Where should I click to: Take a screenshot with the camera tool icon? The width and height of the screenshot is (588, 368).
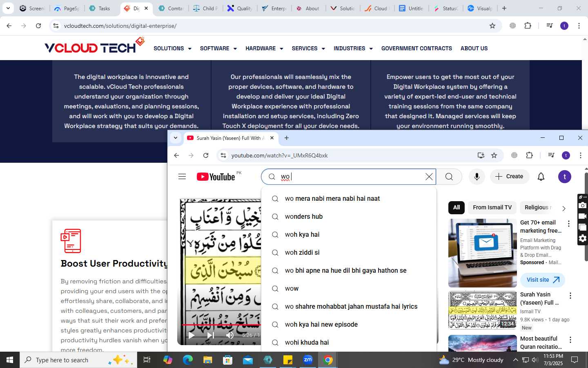(x=583, y=205)
